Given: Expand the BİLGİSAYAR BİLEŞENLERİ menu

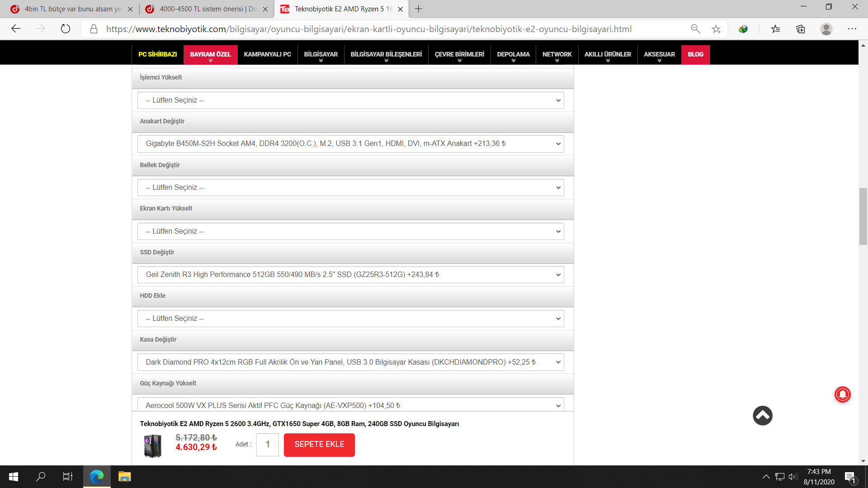Looking at the screenshot, I should [x=386, y=55].
